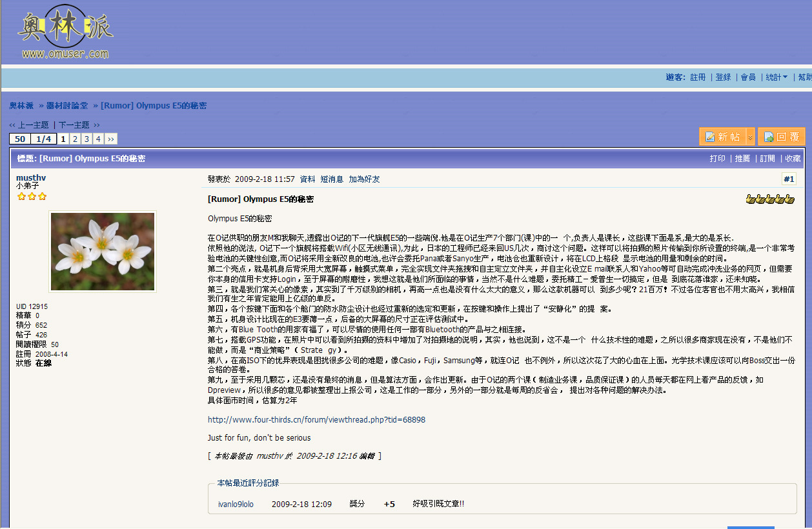Viewport: 812px width, 529px height.
Task: Click the "帖子 426" user info line
Action: pos(32,335)
